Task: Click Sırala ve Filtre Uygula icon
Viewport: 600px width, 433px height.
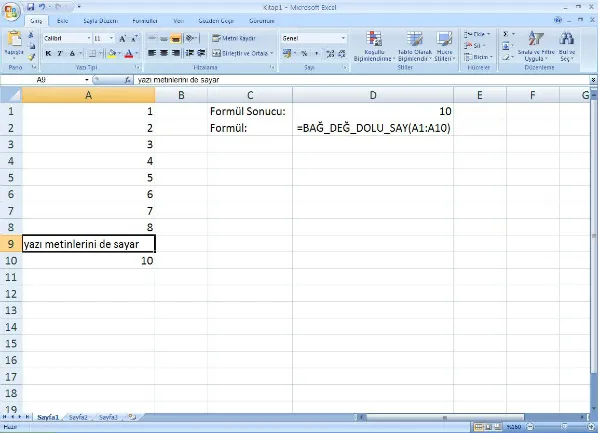Action: [x=535, y=46]
